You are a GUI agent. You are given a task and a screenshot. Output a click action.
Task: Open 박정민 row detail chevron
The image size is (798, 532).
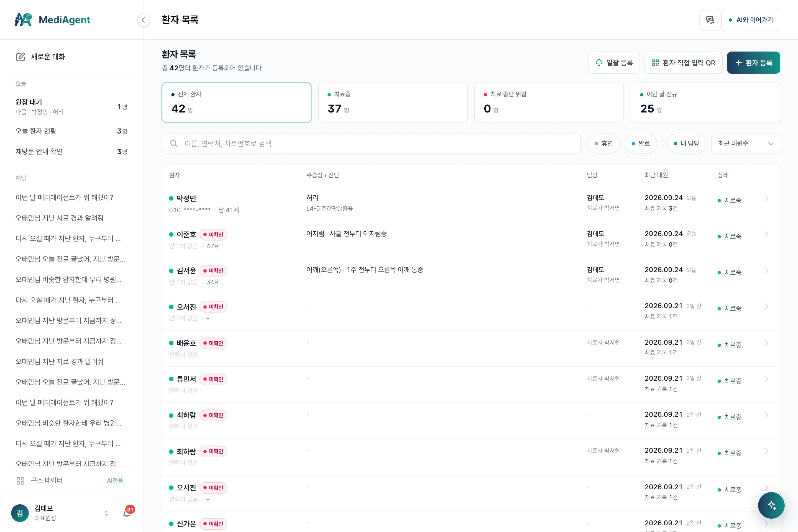766,198
